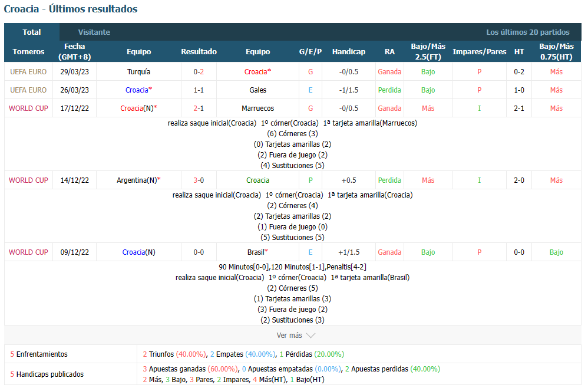The width and height of the screenshot is (588, 388).
Task: Click the Fecha (GMT+8) column header
Action: click(75, 52)
